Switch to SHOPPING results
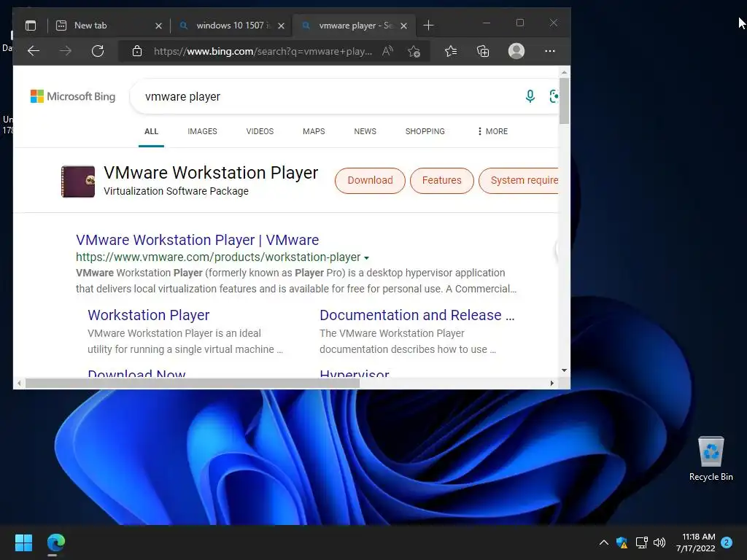 pos(425,131)
